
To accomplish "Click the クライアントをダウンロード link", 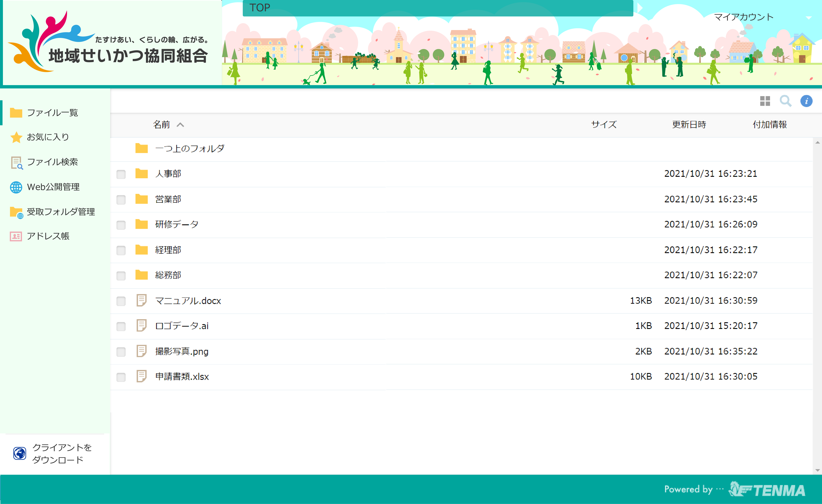I will [x=62, y=453].
